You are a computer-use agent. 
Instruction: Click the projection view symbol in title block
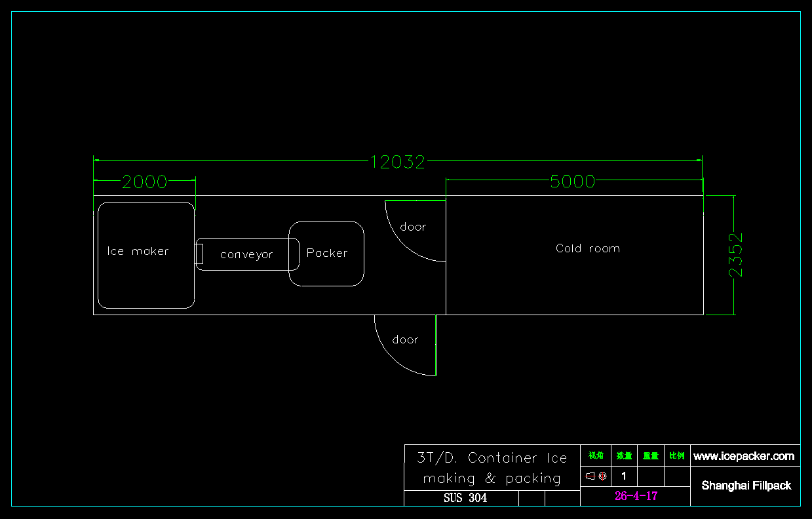coord(596,476)
